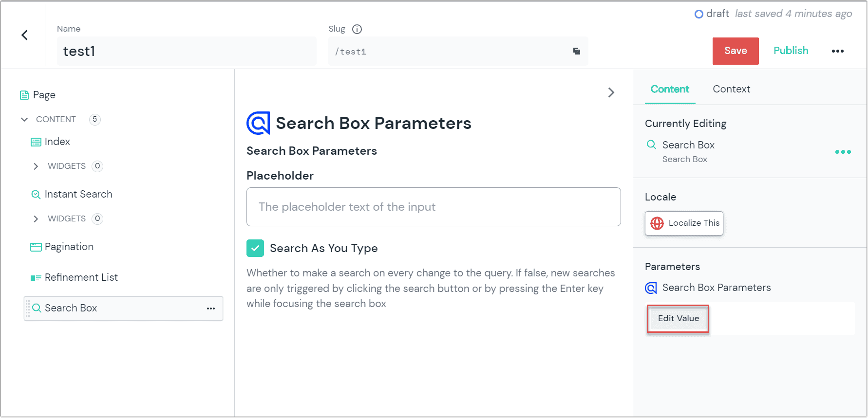
Task: Click green ellipsis beside Currently Editing Search Box
Action: tap(843, 152)
